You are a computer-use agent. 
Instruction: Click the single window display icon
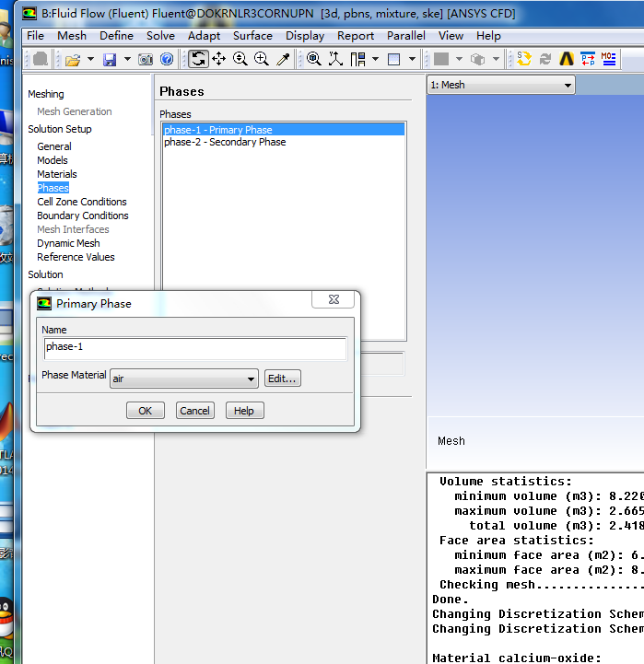(394, 59)
